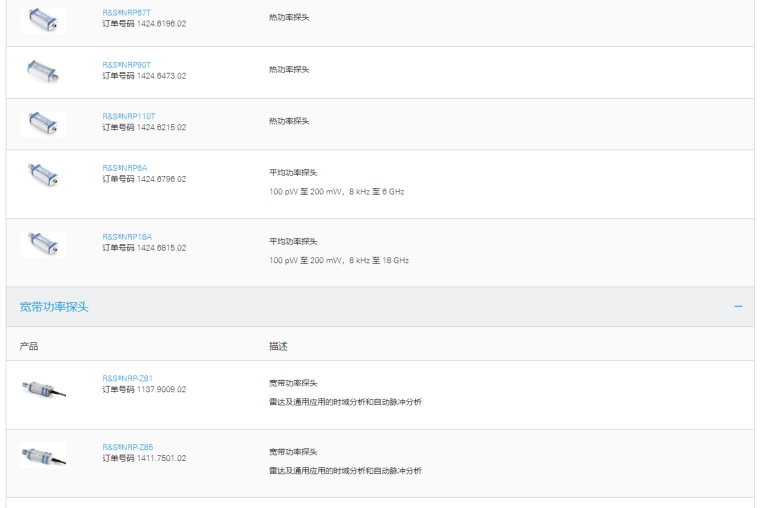Open the R&S®NRP18A product link
Viewport: 760px width, 508px height.
(x=126, y=236)
